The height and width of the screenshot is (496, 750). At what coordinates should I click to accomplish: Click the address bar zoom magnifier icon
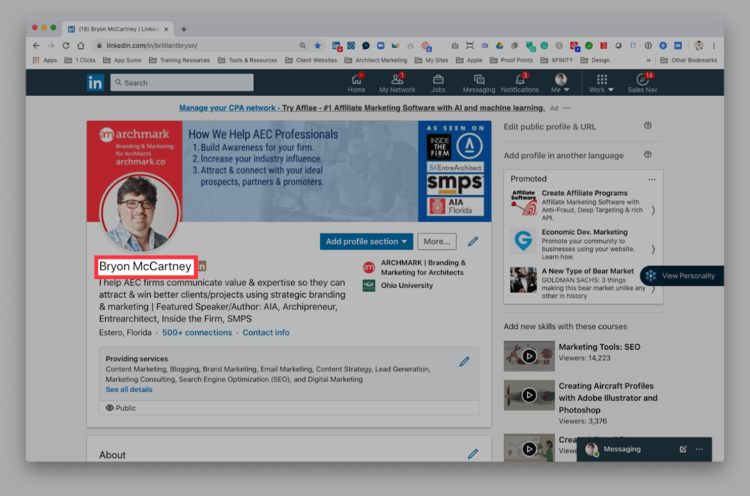coord(303,45)
